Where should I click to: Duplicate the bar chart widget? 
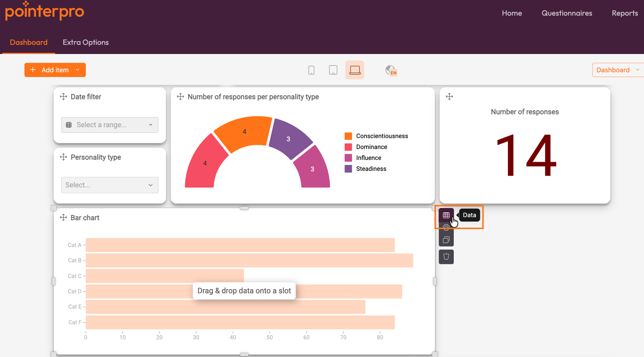pyautogui.click(x=446, y=240)
